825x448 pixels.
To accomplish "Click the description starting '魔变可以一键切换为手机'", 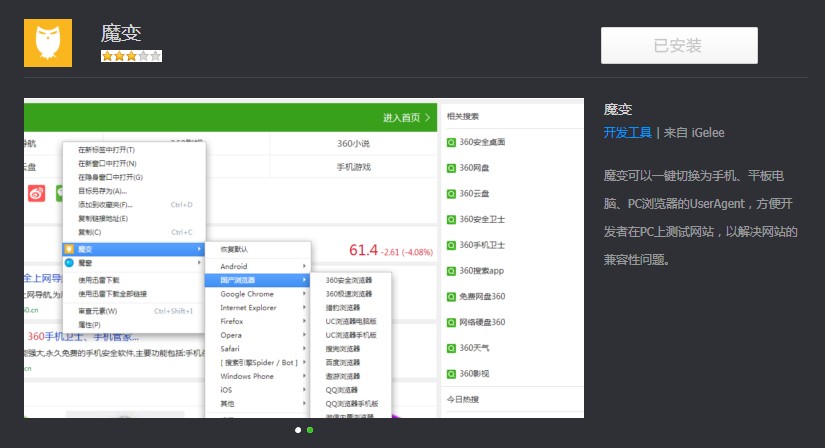I will tap(700, 217).
